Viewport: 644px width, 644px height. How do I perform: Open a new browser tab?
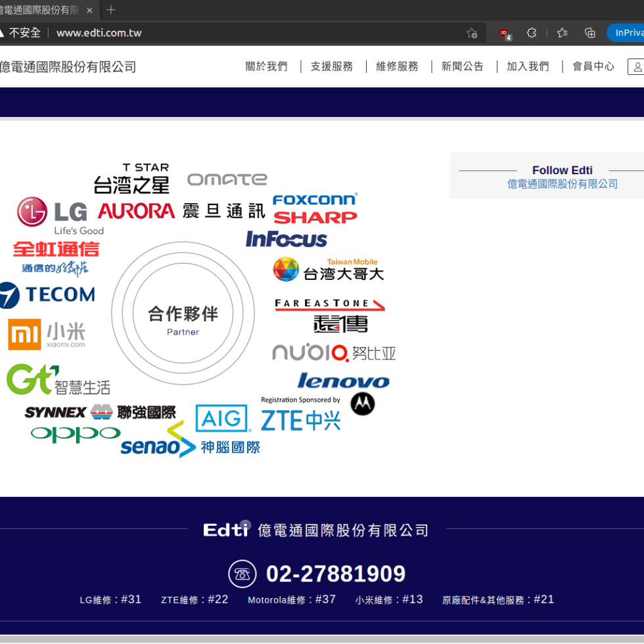111,10
